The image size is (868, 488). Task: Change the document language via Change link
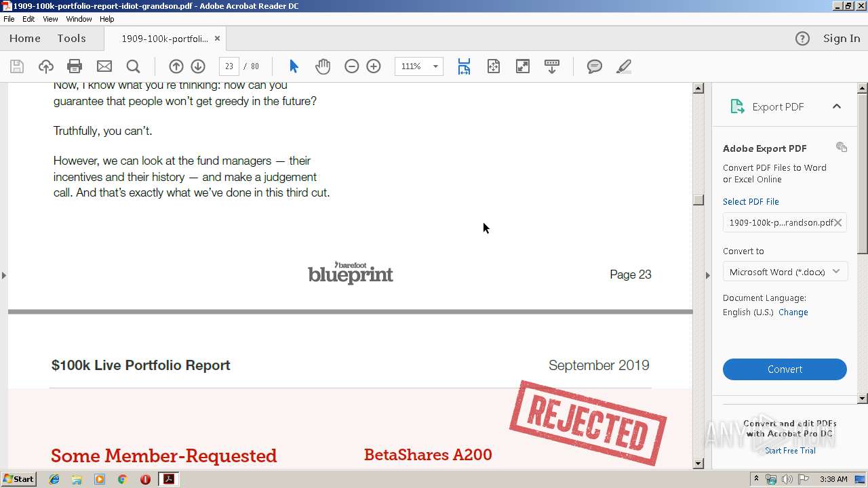(793, 312)
